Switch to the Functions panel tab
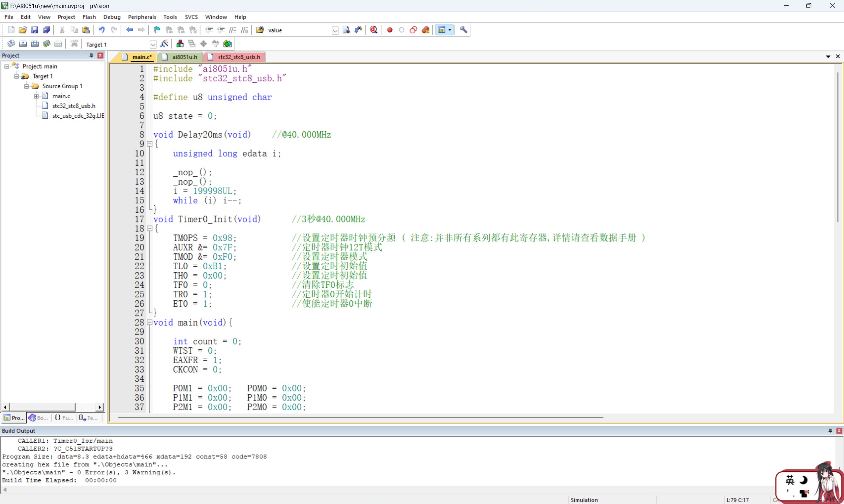The height and width of the screenshot is (504, 844). tap(64, 418)
